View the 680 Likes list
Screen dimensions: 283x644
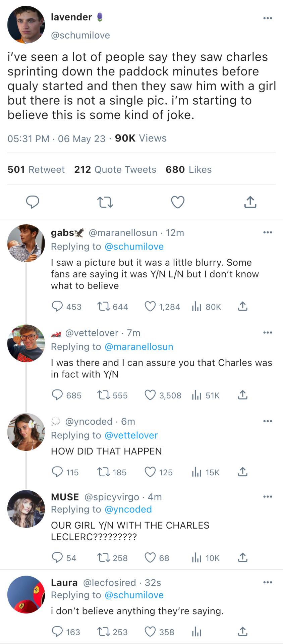pos(188,170)
